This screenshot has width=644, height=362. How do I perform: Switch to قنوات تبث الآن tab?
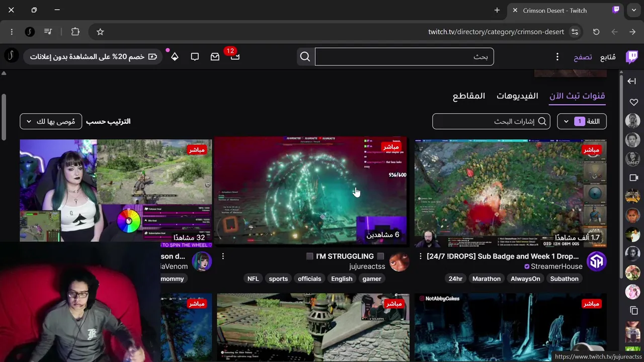tap(577, 96)
